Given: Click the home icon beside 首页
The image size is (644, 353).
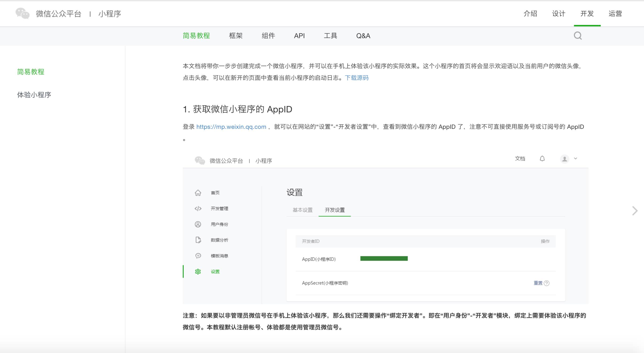Looking at the screenshot, I should 198,193.
